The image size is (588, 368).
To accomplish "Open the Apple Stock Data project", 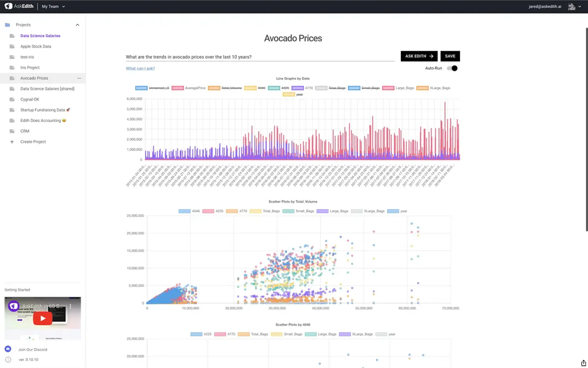I will coord(35,46).
